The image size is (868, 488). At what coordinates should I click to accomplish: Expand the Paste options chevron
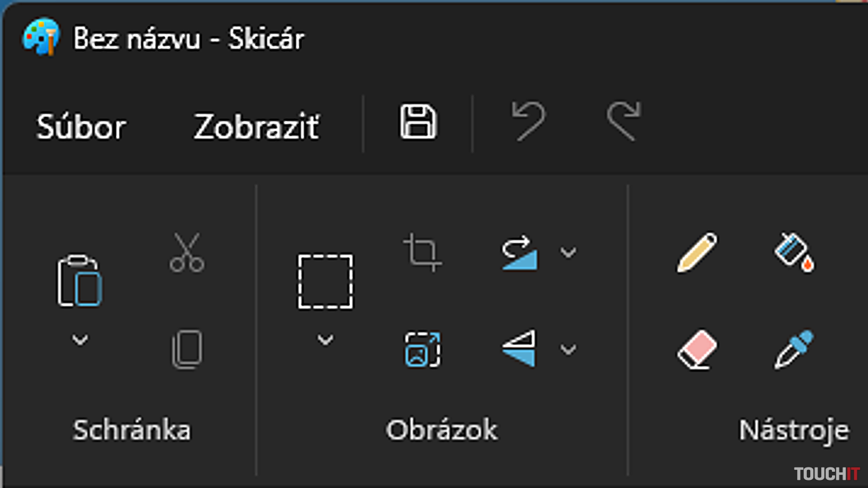point(80,340)
